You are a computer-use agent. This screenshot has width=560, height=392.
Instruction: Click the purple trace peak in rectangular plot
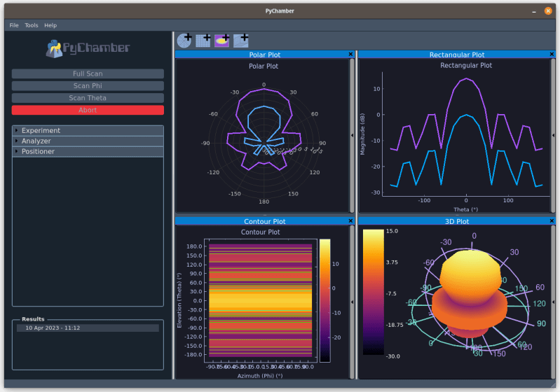[466, 79]
